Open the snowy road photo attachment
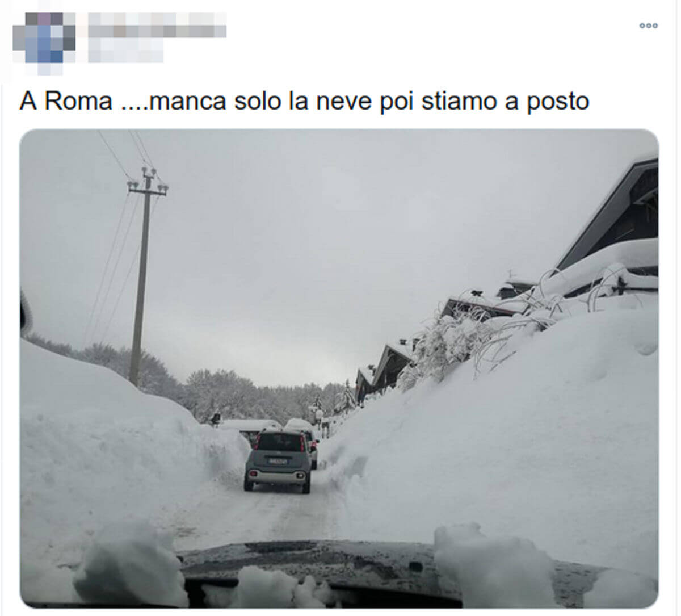 (x=339, y=368)
